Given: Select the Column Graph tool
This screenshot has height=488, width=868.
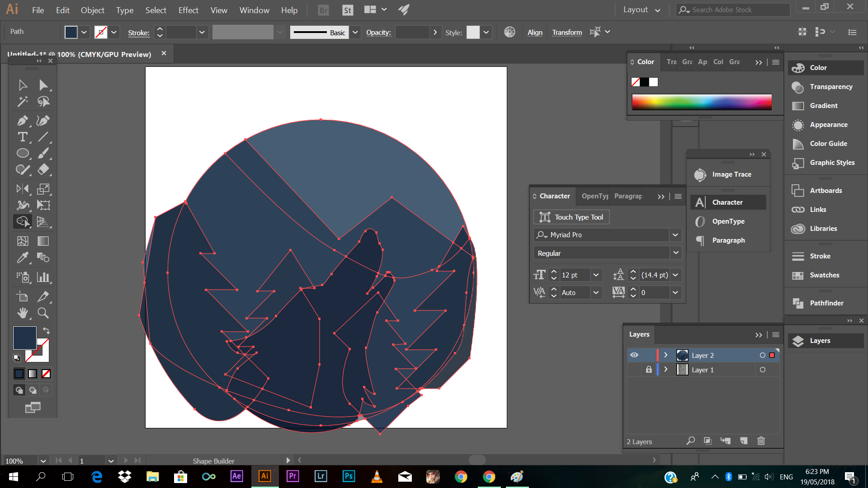Looking at the screenshot, I should pyautogui.click(x=43, y=277).
